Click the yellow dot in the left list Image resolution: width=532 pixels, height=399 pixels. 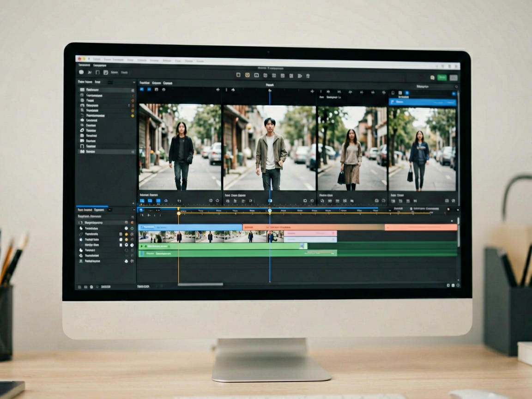pos(133,116)
